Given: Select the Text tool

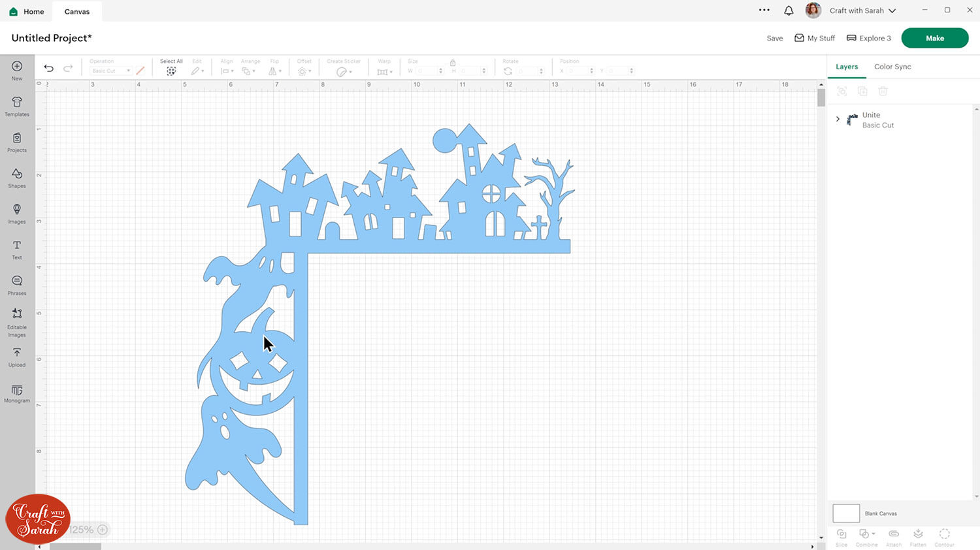Looking at the screenshot, I should click(x=17, y=250).
